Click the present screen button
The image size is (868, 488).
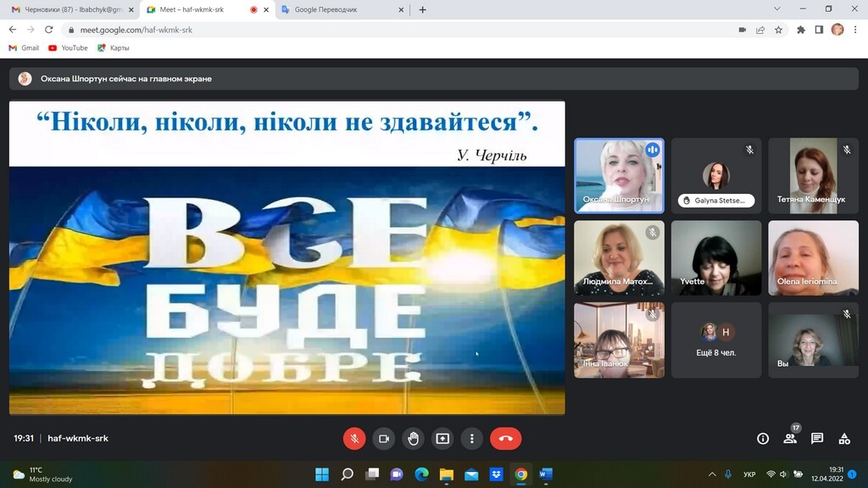[x=442, y=439]
